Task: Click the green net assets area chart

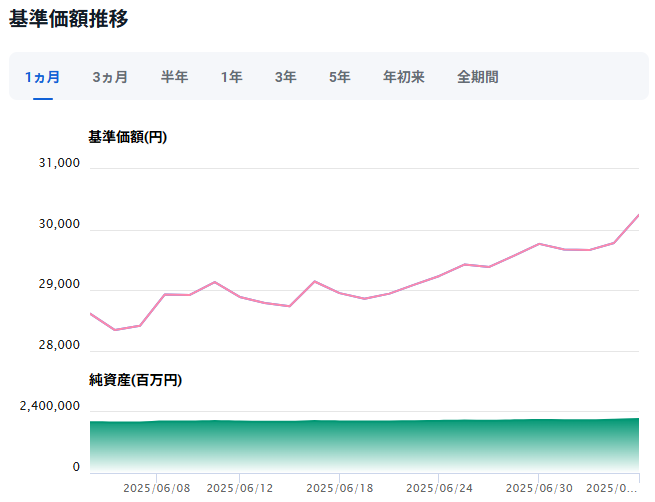Action: (x=364, y=445)
